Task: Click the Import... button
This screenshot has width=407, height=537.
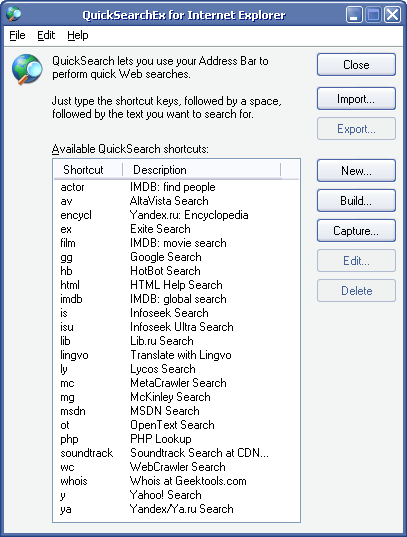Action: click(356, 99)
